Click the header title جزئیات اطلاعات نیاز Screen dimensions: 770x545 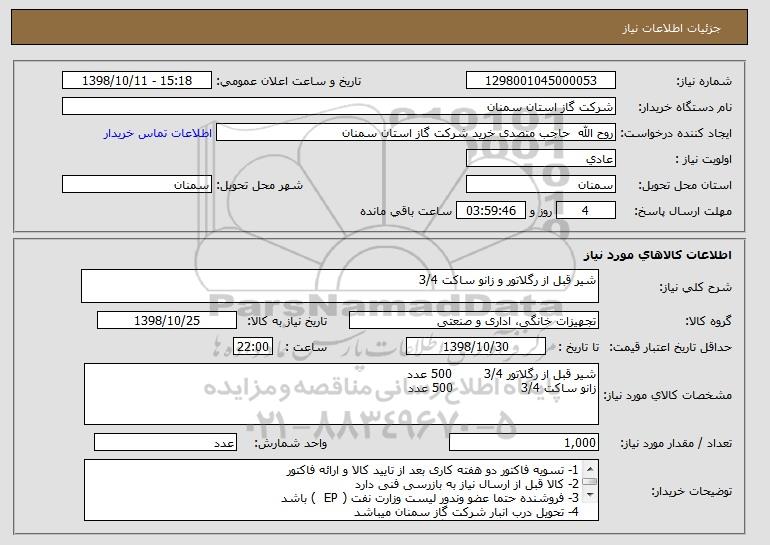(x=671, y=28)
